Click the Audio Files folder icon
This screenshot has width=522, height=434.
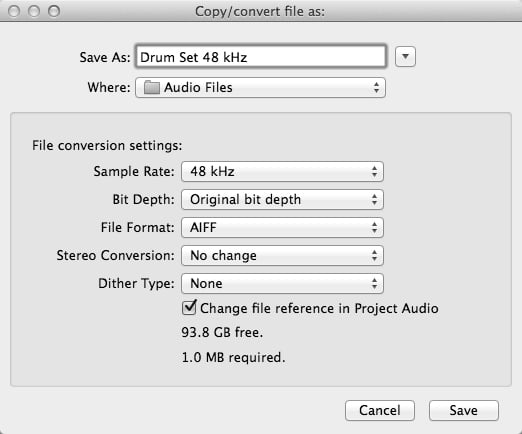click(x=151, y=88)
